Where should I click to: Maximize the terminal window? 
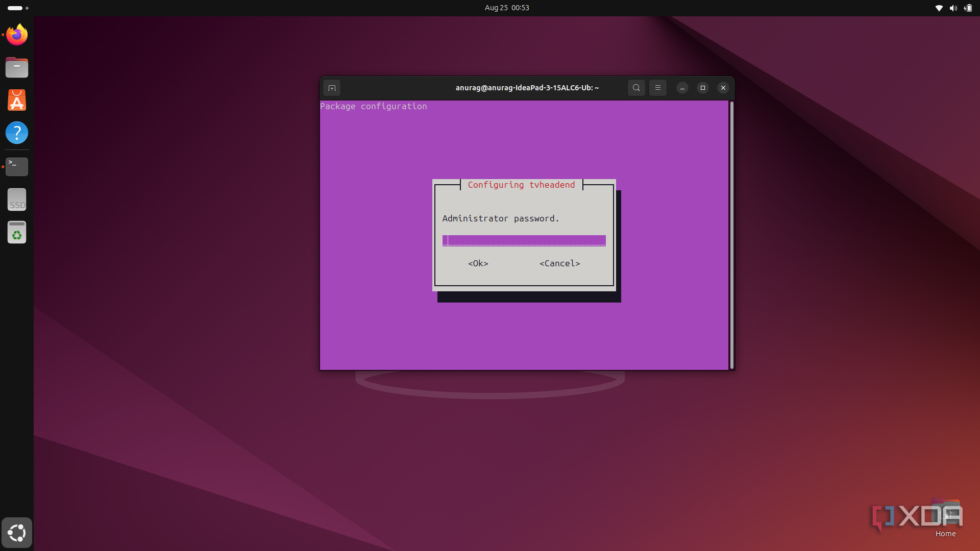pos(703,88)
